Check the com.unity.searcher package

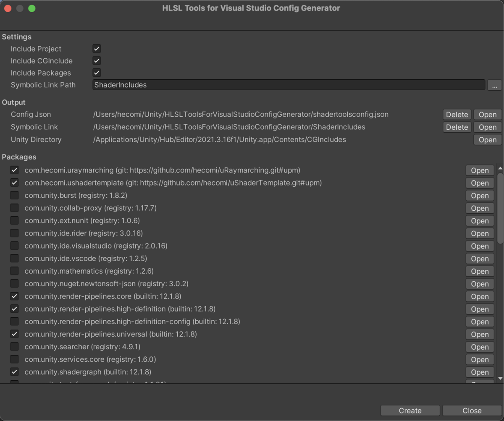[x=15, y=346]
